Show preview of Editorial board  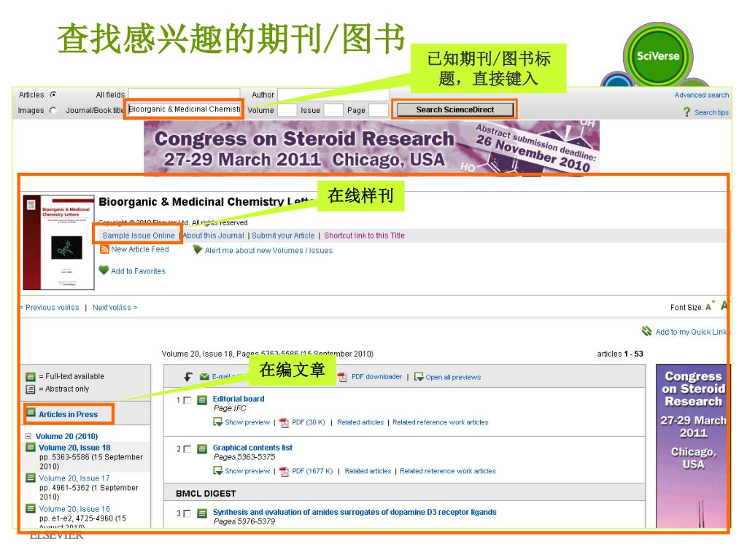(247, 422)
